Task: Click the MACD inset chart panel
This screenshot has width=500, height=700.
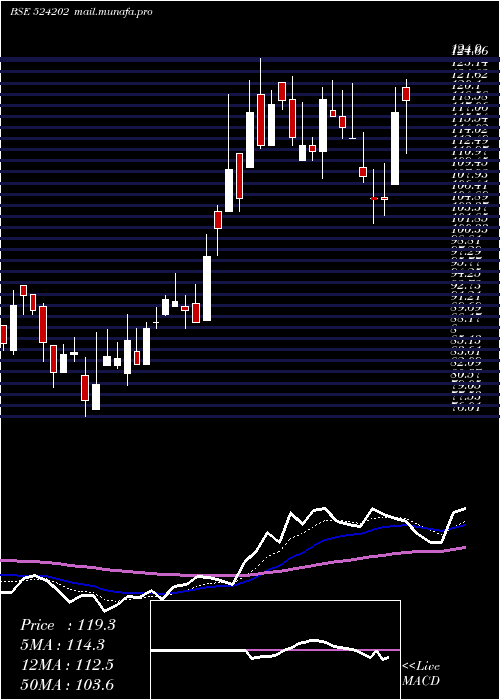Action: coord(275,650)
